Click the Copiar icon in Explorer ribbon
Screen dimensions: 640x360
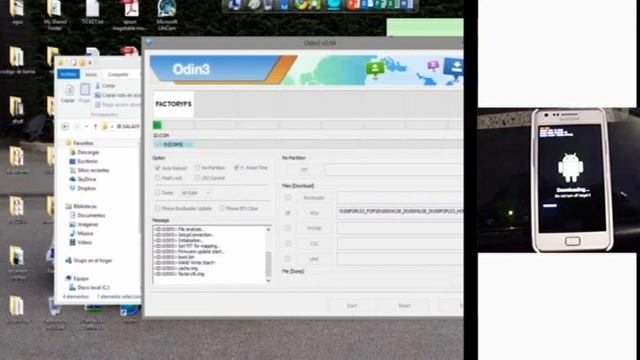68,93
